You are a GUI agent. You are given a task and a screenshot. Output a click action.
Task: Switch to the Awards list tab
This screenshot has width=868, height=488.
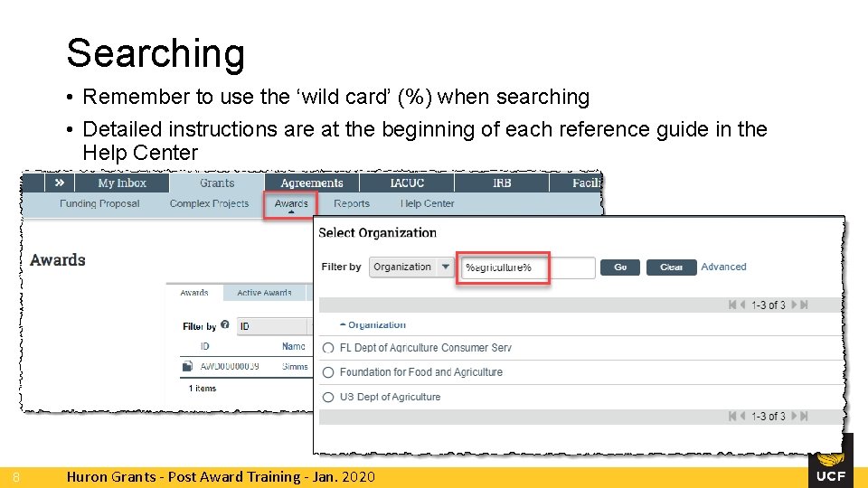tap(194, 293)
